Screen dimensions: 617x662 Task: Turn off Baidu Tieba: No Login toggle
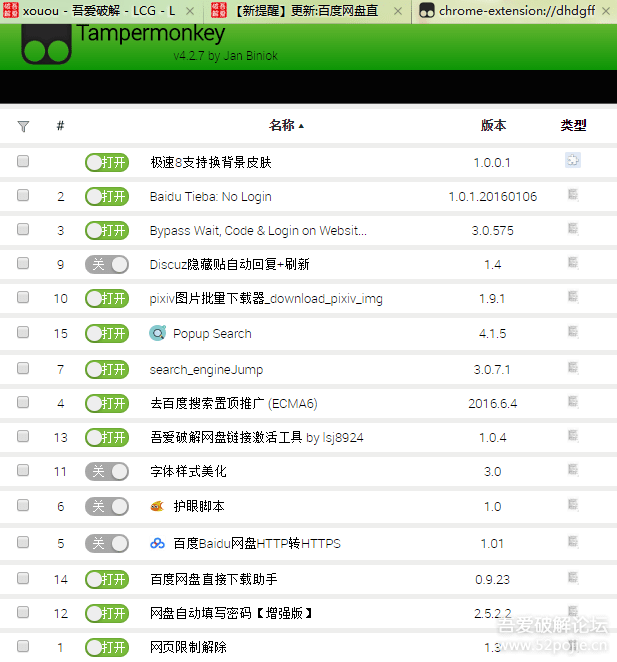pyautogui.click(x=107, y=197)
